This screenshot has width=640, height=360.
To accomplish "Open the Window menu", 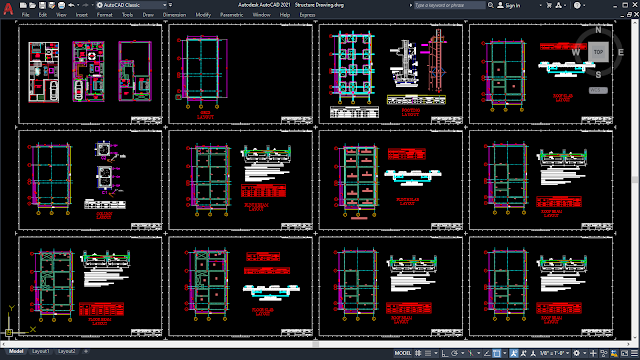I will pos(261,15).
